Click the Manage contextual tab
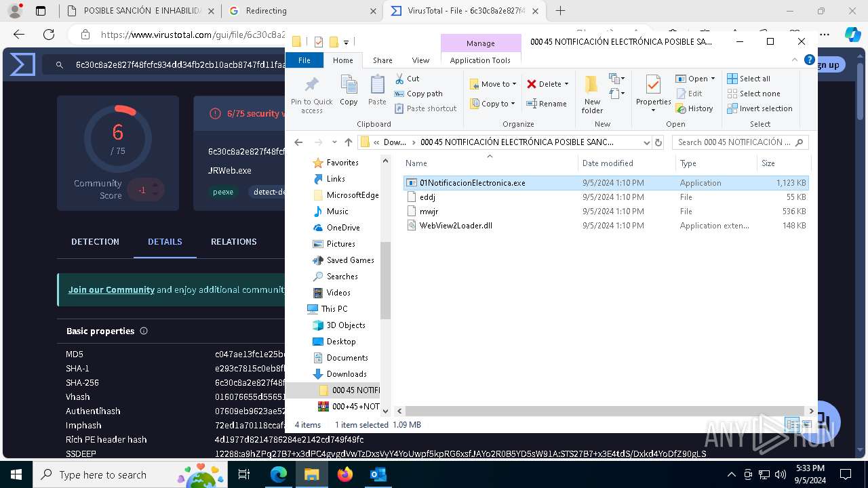 [x=480, y=43]
